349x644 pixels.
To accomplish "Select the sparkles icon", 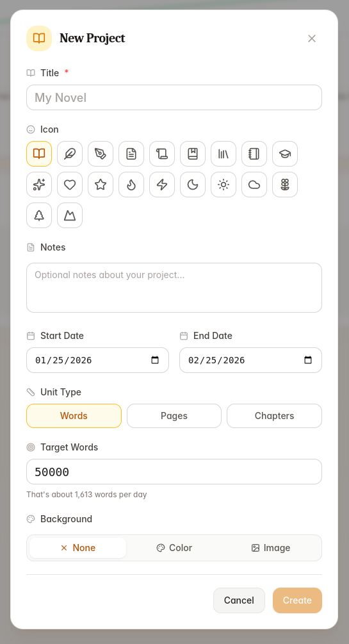I will [39, 185].
